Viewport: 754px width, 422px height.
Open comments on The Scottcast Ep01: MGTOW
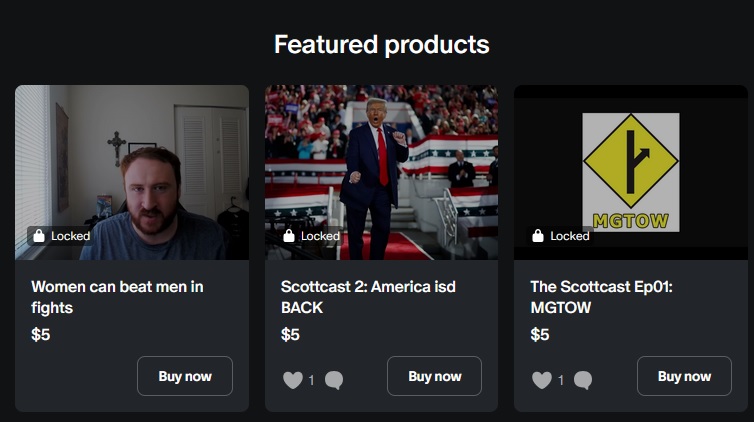click(583, 380)
